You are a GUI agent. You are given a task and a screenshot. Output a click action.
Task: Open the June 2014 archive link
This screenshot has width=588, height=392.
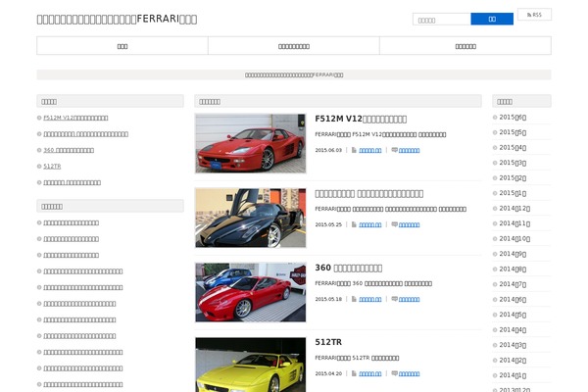coord(513,299)
